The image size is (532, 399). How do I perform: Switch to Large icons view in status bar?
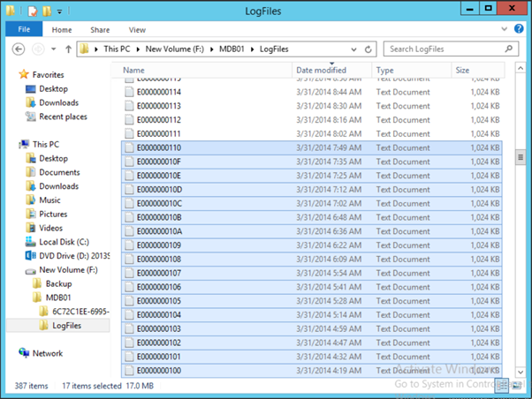click(x=515, y=387)
